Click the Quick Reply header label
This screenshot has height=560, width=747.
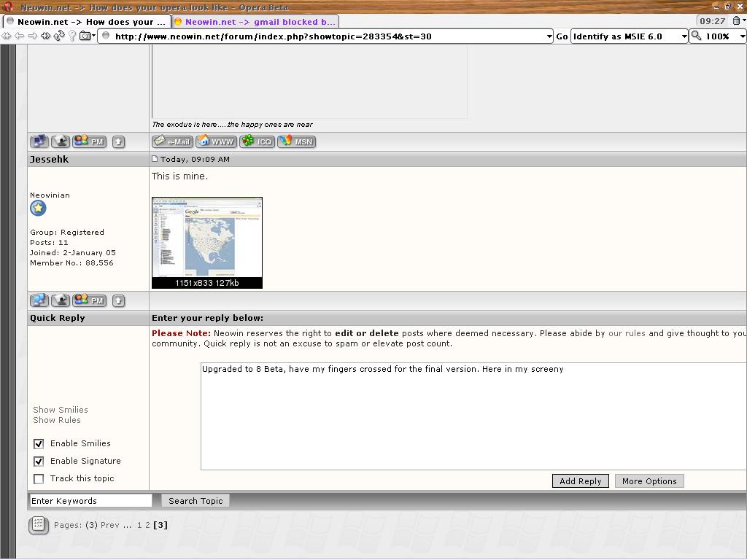click(x=57, y=318)
